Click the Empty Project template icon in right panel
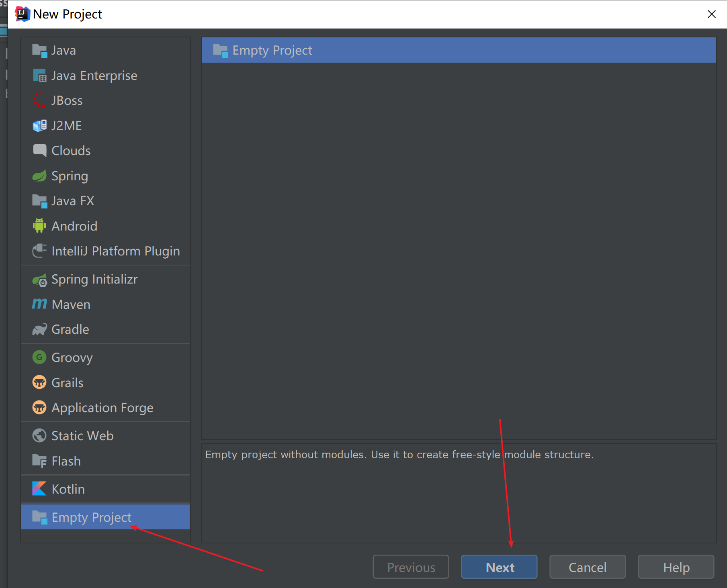Viewport: 727px width, 588px height. point(220,51)
